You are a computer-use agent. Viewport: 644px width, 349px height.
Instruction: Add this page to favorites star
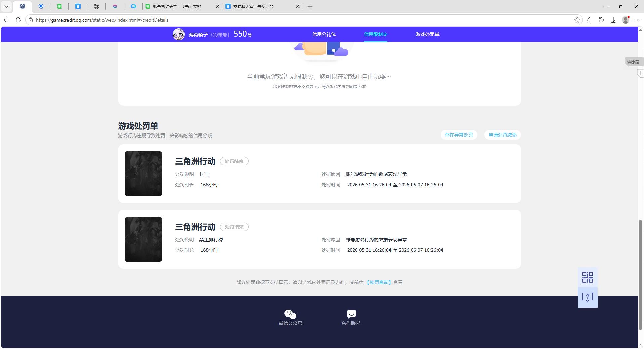(x=577, y=20)
